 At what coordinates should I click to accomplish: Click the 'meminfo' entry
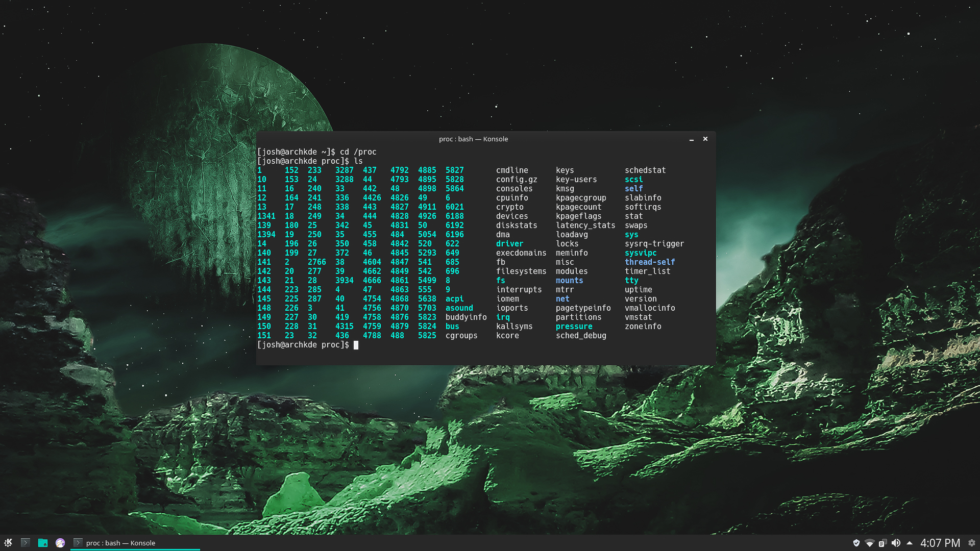(x=572, y=253)
